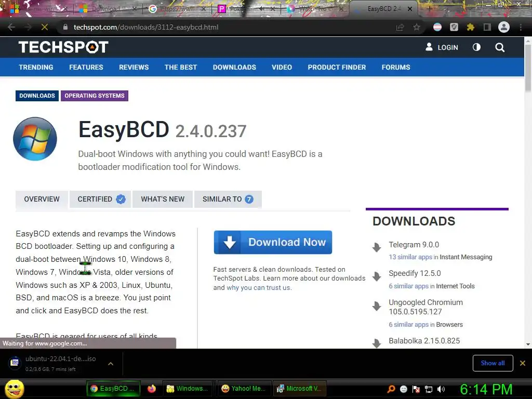Open the PRODUCT FINDER nav item

point(337,67)
